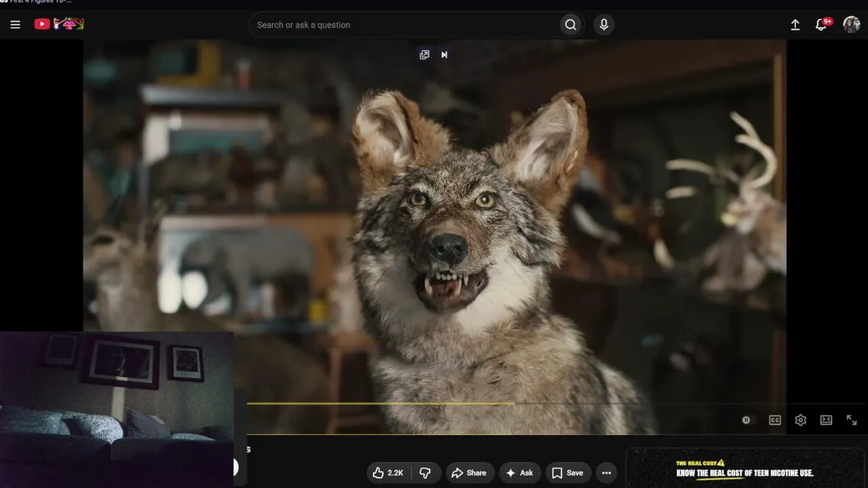
Task: Start voice search with the microphone
Action: (604, 25)
